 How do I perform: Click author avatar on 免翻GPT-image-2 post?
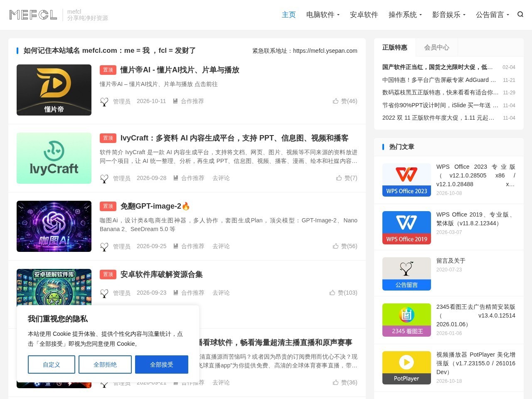pyautogui.click(x=104, y=246)
